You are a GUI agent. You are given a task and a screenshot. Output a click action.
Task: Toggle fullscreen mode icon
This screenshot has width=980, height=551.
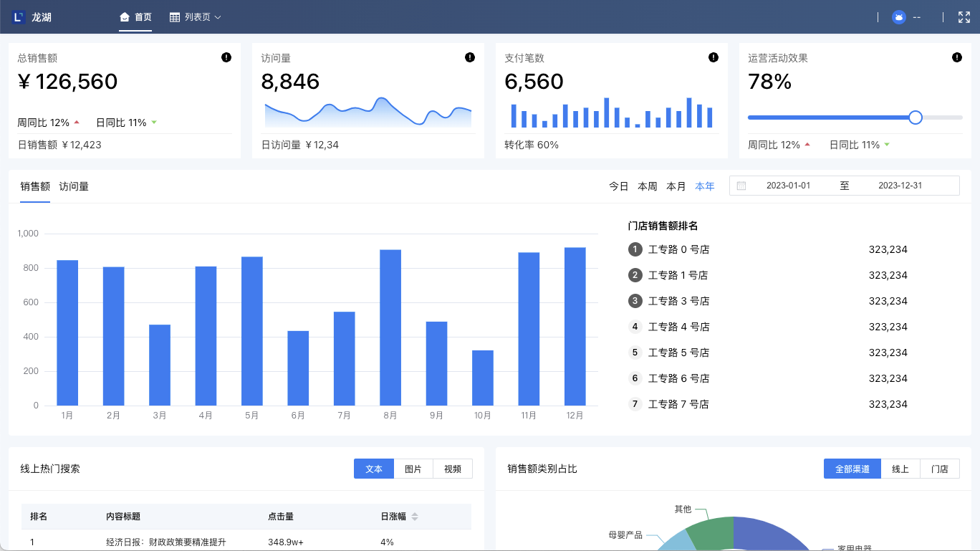964,17
